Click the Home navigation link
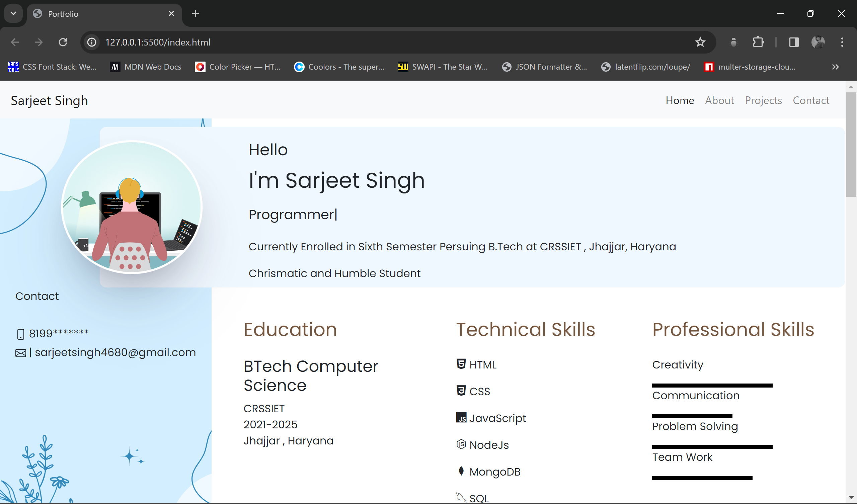The width and height of the screenshot is (857, 504). coord(680,100)
